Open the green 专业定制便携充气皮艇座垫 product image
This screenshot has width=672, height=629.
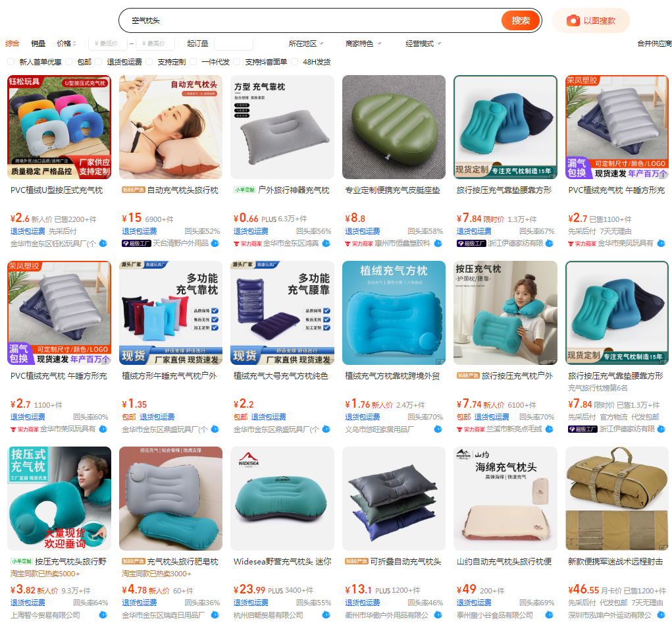[394, 127]
